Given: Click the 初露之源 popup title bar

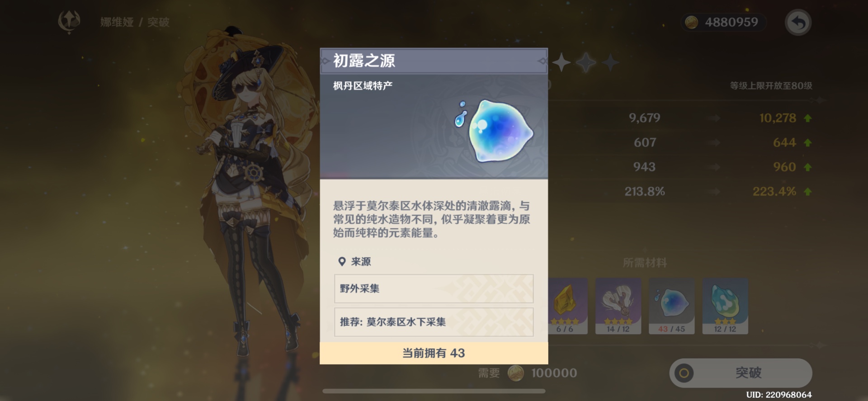Looking at the screenshot, I should click(434, 61).
